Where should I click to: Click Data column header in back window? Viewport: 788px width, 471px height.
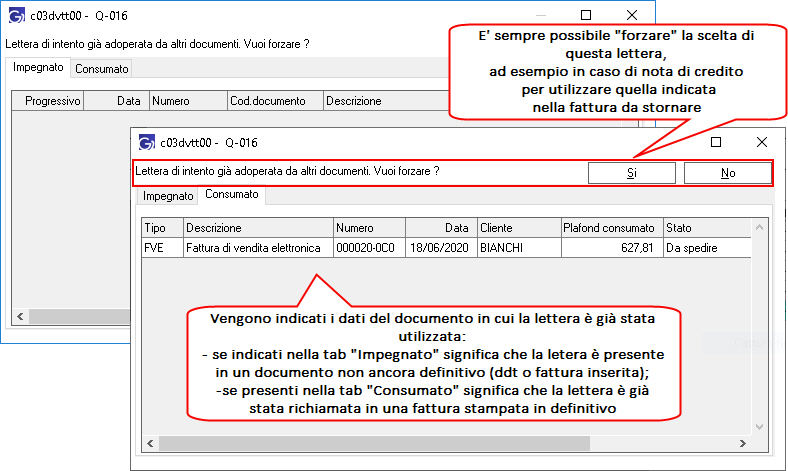coord(117,101)
